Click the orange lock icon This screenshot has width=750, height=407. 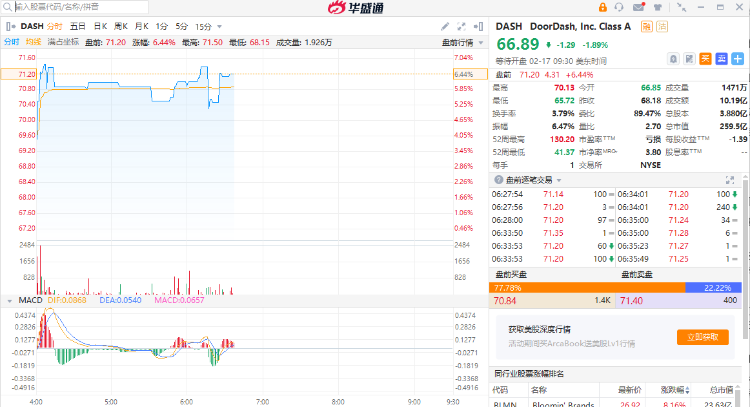tap(603, 7)
